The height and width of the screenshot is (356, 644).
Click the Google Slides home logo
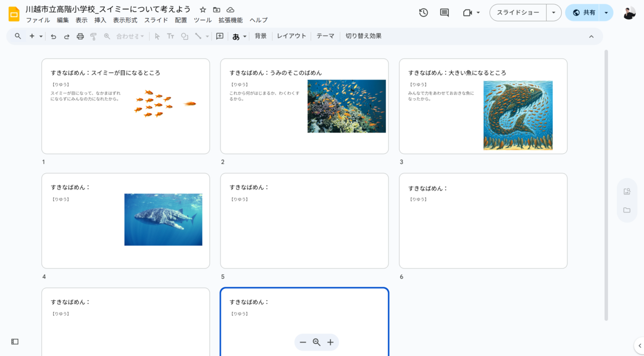(14, 14)
